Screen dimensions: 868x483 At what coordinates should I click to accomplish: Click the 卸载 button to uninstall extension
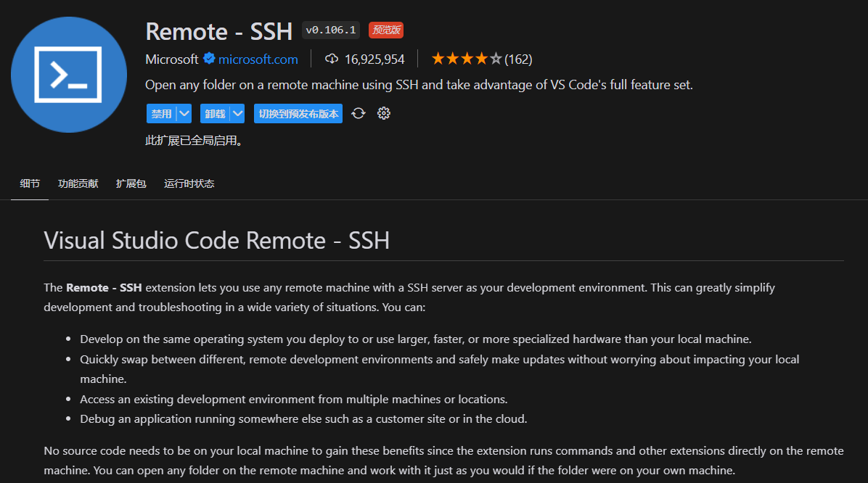pyautogui.click(x=216, y=113)
